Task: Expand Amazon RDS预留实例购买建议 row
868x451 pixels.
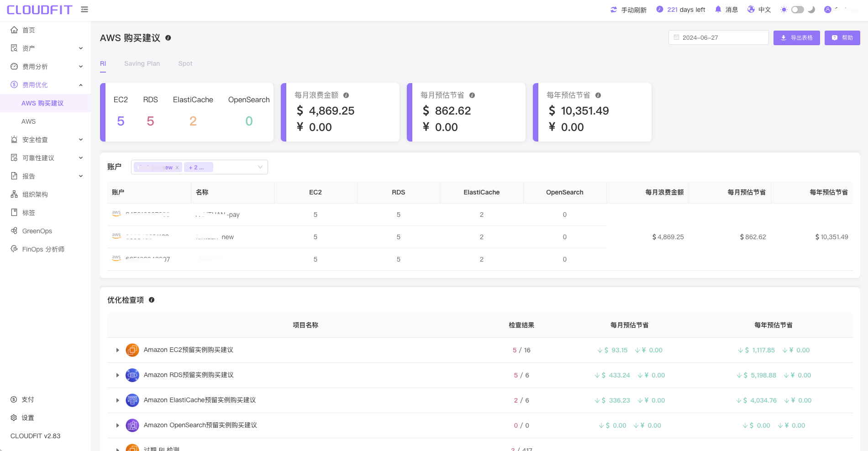Action: [118, 375]
